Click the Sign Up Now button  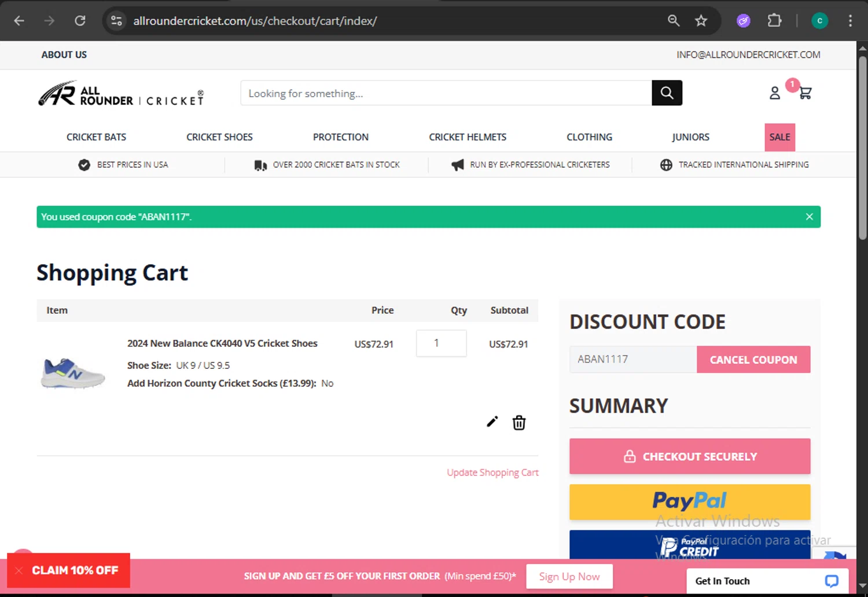point(569,576)
